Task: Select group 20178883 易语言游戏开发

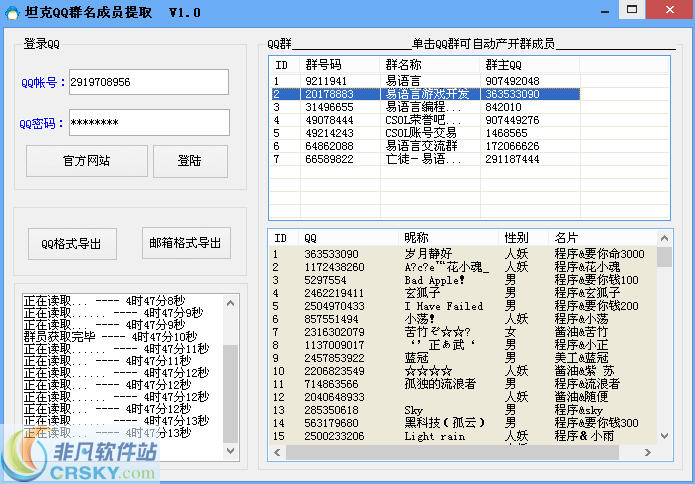Action: coord(426,94)
